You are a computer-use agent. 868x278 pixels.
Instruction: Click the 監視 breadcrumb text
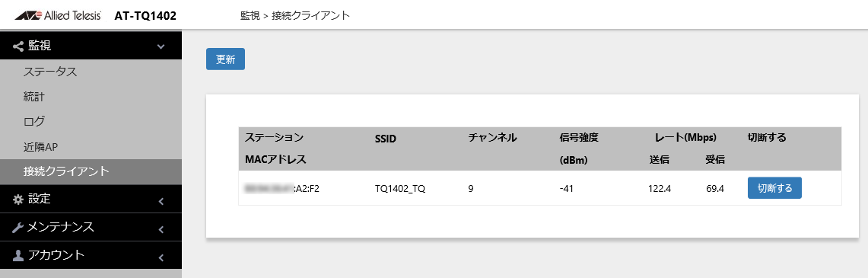(x=250, y=15)
